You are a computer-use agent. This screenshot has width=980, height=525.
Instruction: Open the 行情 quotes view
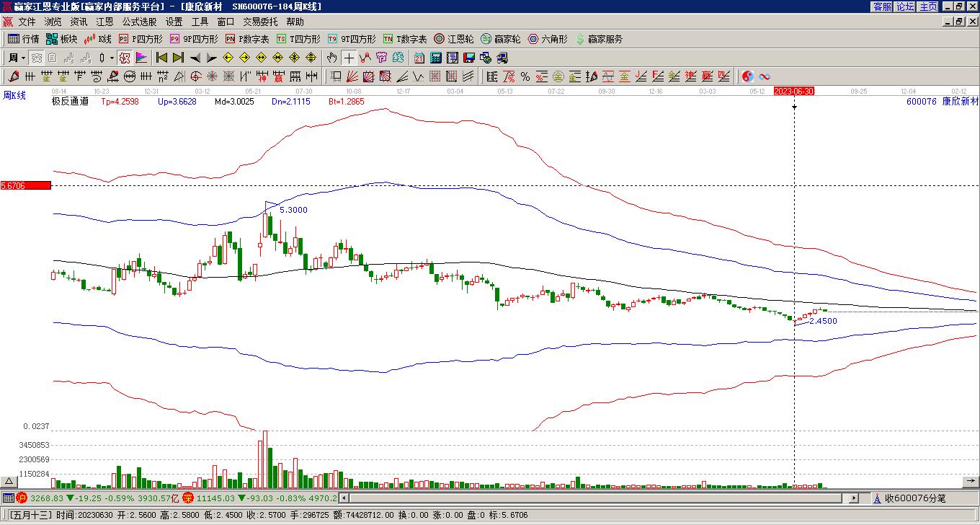click(x=24, y=39)
